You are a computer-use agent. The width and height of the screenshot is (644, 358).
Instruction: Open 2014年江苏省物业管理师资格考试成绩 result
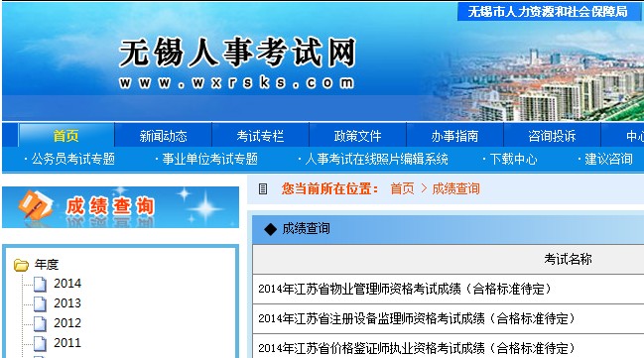coord(404,289)
